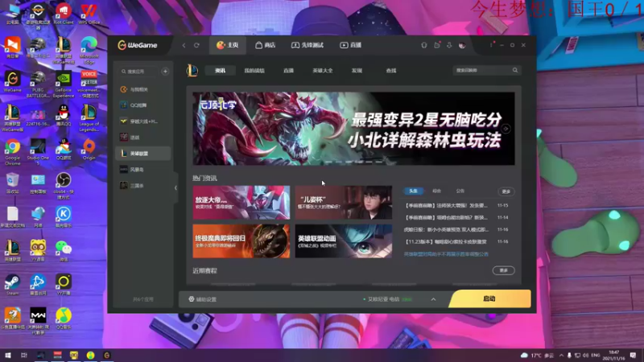644x362 pixels.
Task: Add an application with the plus button
Action: click(165, 72)
